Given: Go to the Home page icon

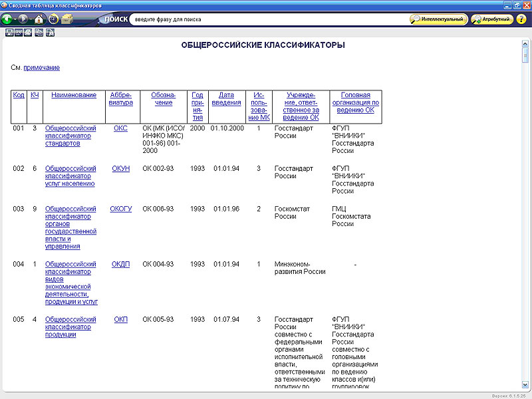Looking at the screenshot, I should pos(39,19).
